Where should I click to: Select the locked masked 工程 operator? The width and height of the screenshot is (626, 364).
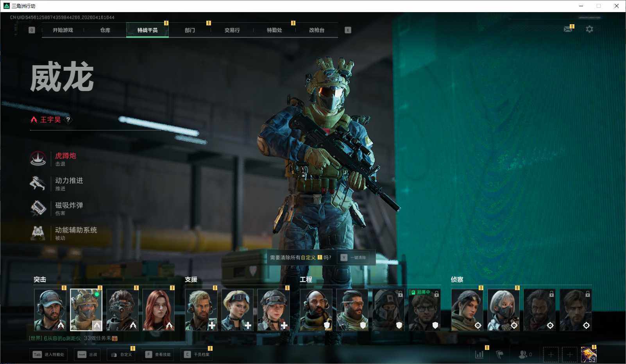(388, 310)
